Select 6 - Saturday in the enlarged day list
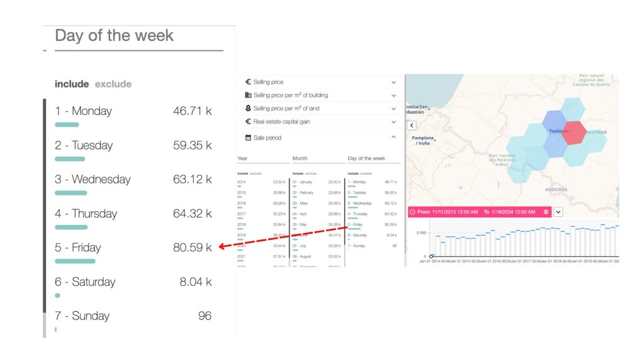The image size is (644, 362). coord(85,282)
